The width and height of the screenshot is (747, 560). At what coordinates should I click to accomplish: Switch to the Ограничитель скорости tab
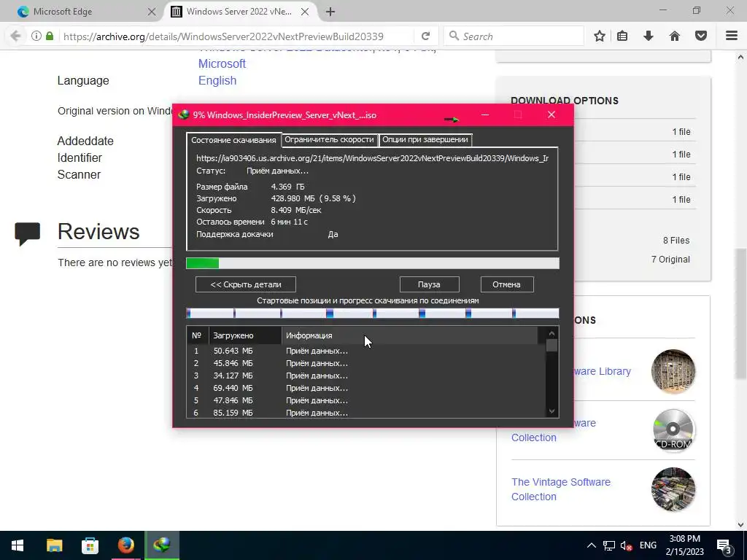(329, 139)
